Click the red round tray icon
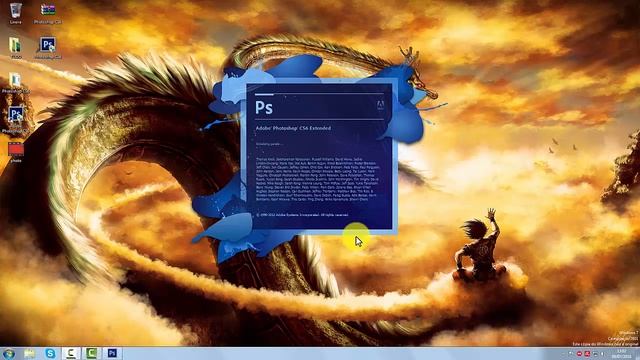This screenshot has height=360, width=640. (580, 354)
